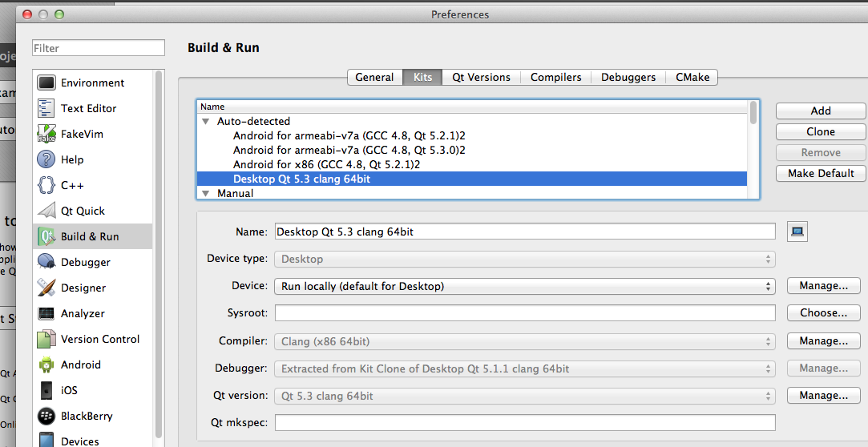Select the Qt Quick paper plane icon
The width and height of the screenshot is (868, 447).
46,211
